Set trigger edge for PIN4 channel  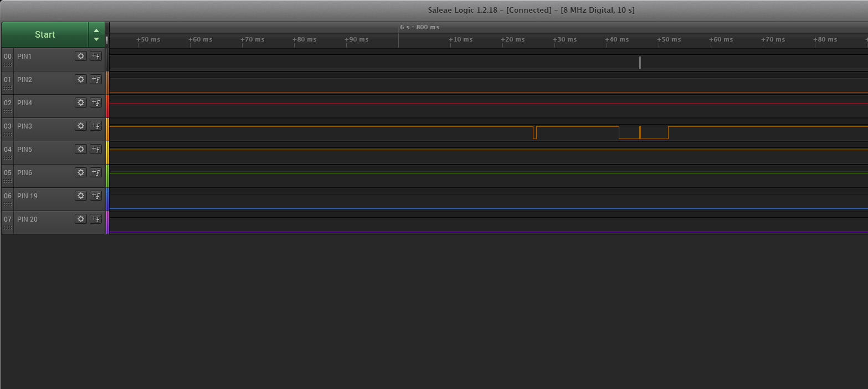(96, 103)
